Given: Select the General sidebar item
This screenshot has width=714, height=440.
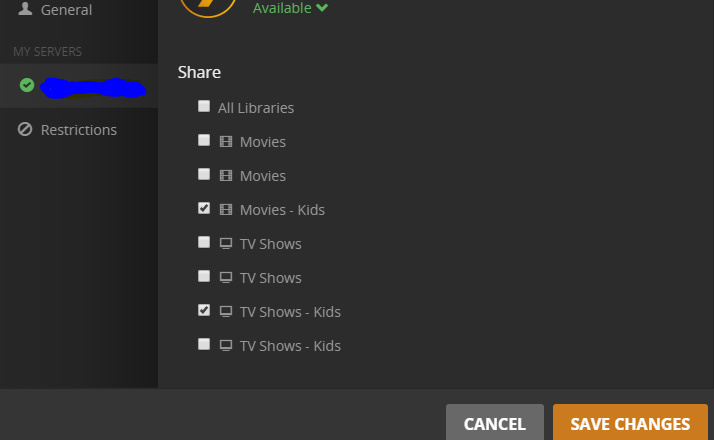Looking at the screenshot, I should point(79,10).
